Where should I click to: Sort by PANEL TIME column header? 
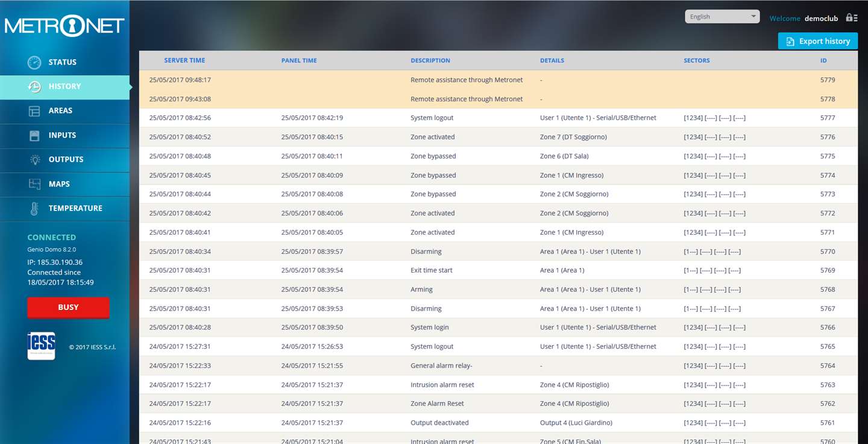point(299,61)
